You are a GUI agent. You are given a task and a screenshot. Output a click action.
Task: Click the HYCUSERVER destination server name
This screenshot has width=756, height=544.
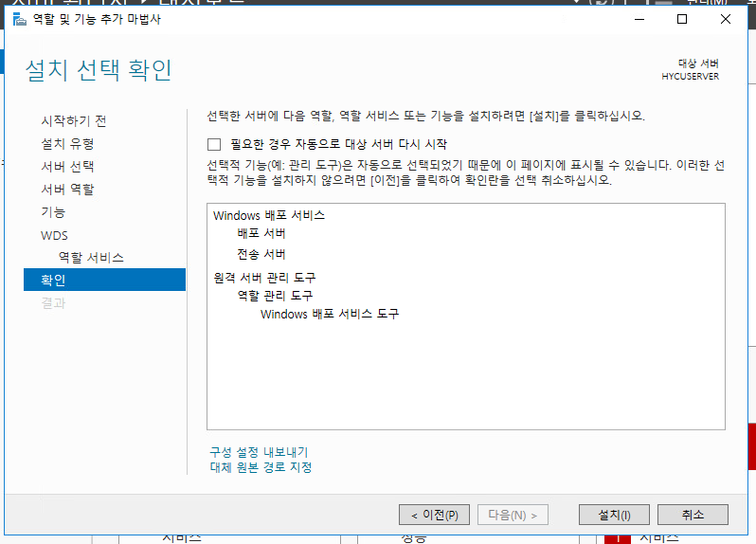pos(690,76)
